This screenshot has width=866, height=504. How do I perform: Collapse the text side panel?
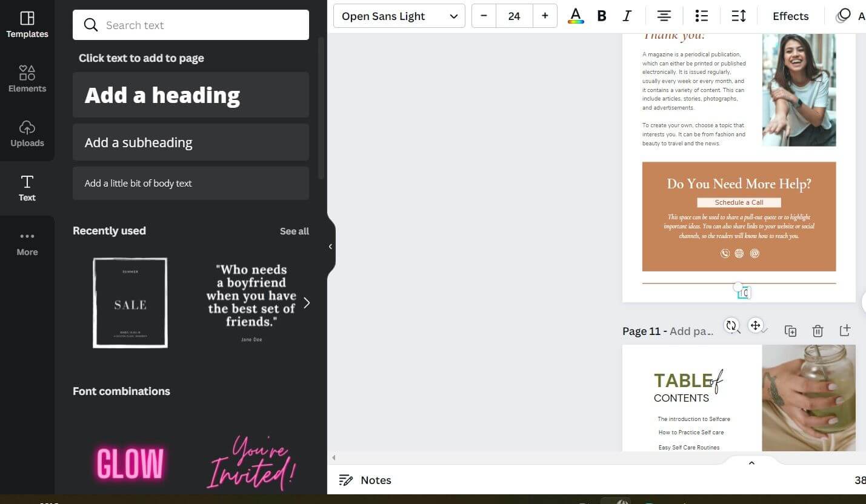tap(330, 247)
